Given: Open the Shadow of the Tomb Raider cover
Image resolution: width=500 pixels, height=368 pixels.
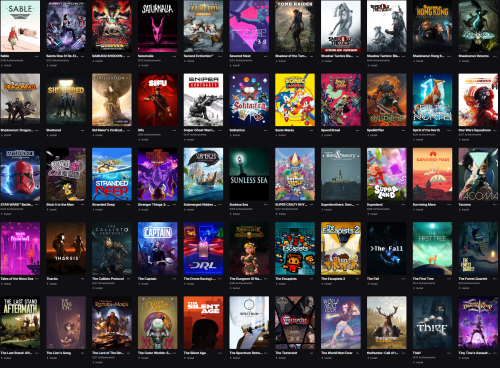Looking at the screenshot, I should point(295,26).
